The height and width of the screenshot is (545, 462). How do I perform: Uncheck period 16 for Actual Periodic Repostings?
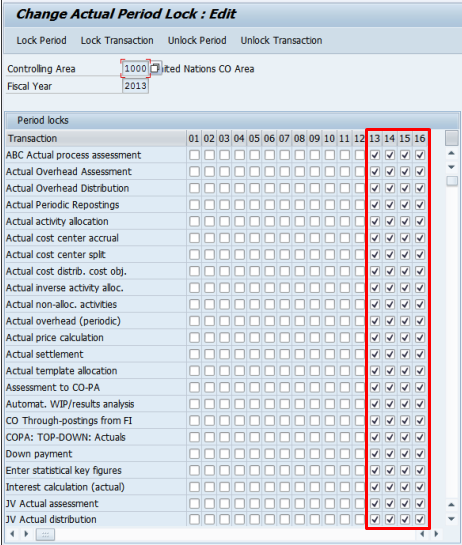coord(420,205)
